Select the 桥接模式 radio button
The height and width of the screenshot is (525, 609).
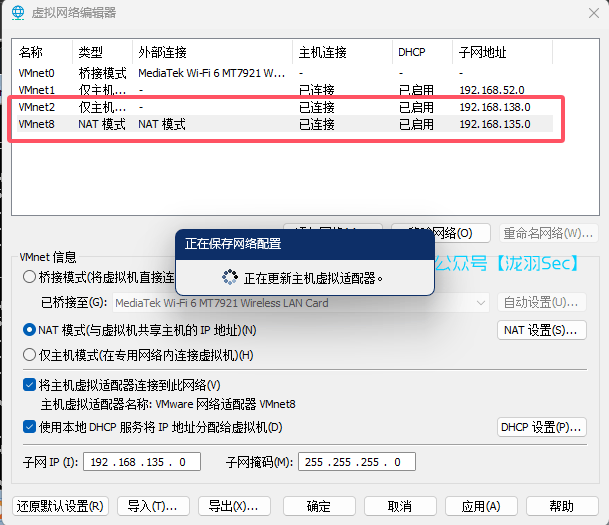click(30, 277)
